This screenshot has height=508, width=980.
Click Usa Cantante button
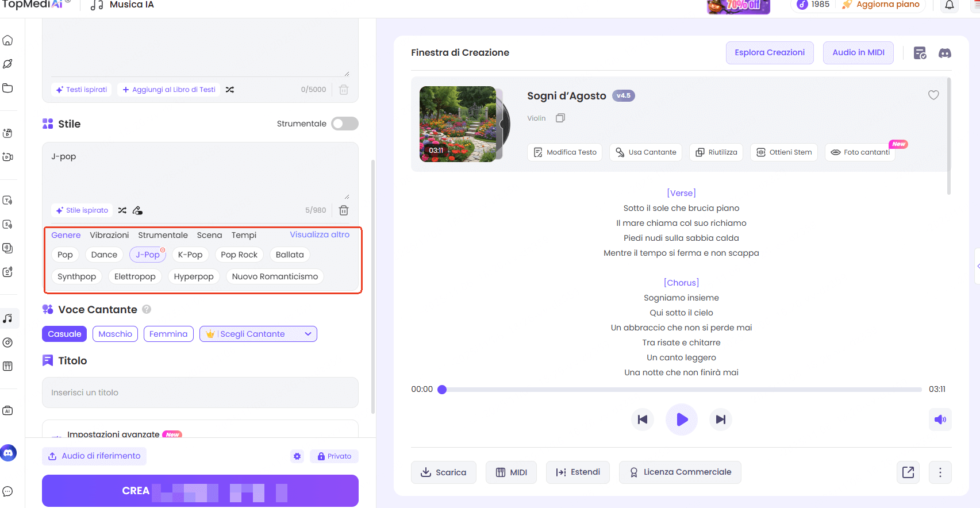coord(645,152)
